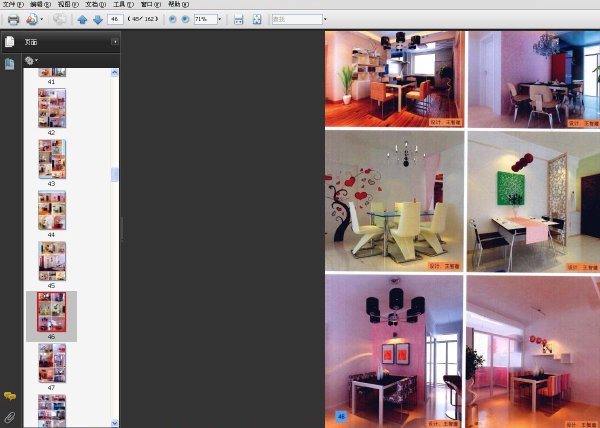The height and width of the screenshot is (428, 600).
Task: Click the zoom out round button
Action: tap(173, 19)
